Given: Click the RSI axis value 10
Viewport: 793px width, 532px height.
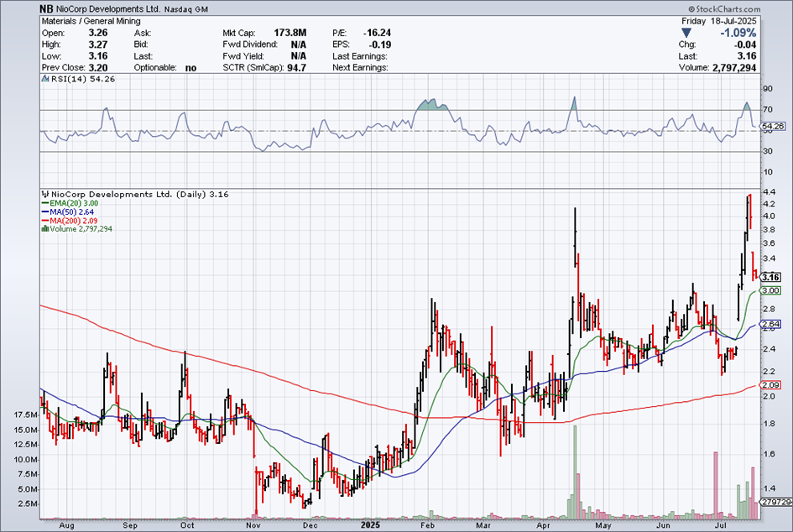Looking at the screenshot, I should point(768,171).
